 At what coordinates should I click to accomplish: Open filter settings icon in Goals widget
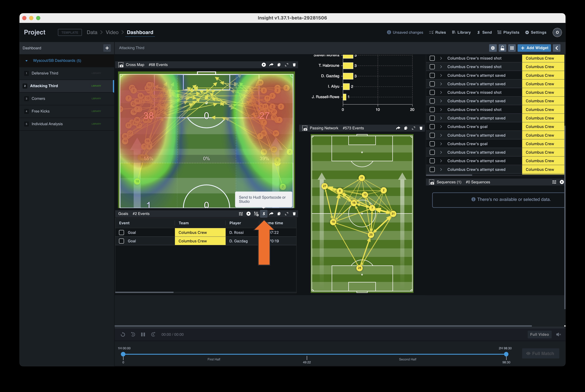coord(241,214)
